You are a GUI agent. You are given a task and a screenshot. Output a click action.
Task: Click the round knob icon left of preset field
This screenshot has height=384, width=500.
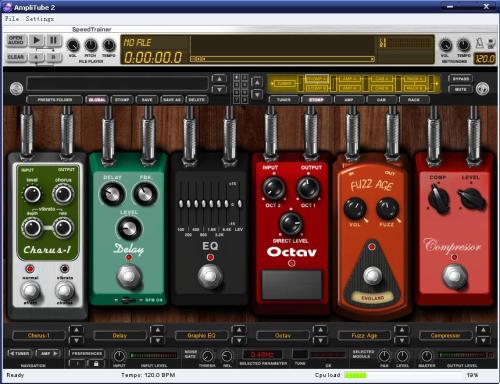[16, 89]
